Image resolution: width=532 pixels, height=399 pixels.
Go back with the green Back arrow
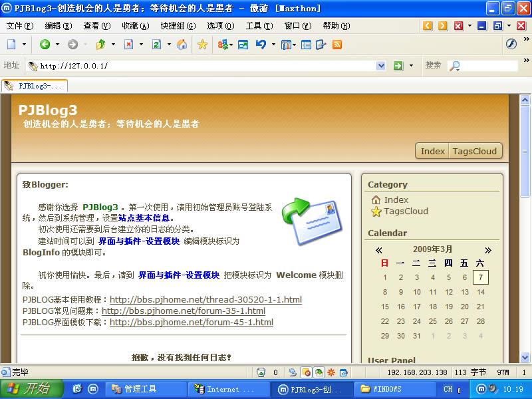tap(45, 45)
